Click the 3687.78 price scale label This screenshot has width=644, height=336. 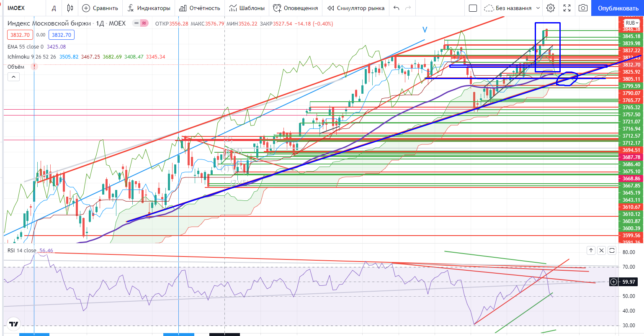[631, 157]
